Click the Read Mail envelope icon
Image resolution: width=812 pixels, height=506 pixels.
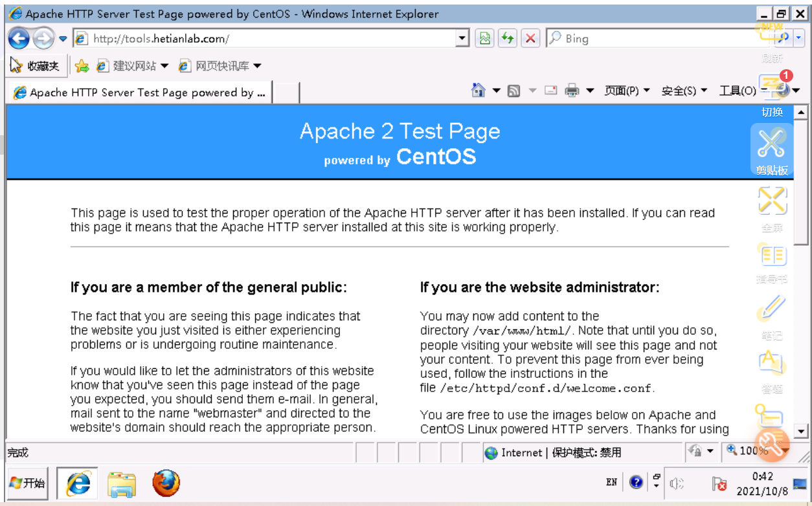(x=551, y=91)
